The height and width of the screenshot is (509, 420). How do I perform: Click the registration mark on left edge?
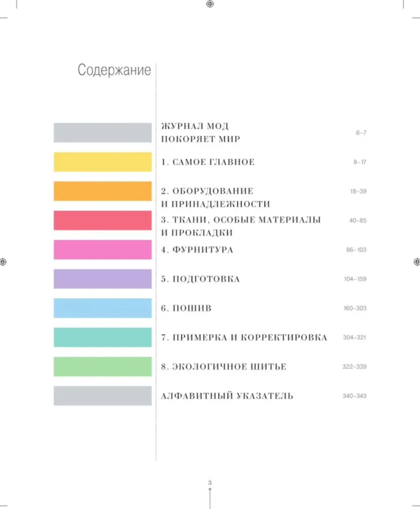tap(3, 262)
